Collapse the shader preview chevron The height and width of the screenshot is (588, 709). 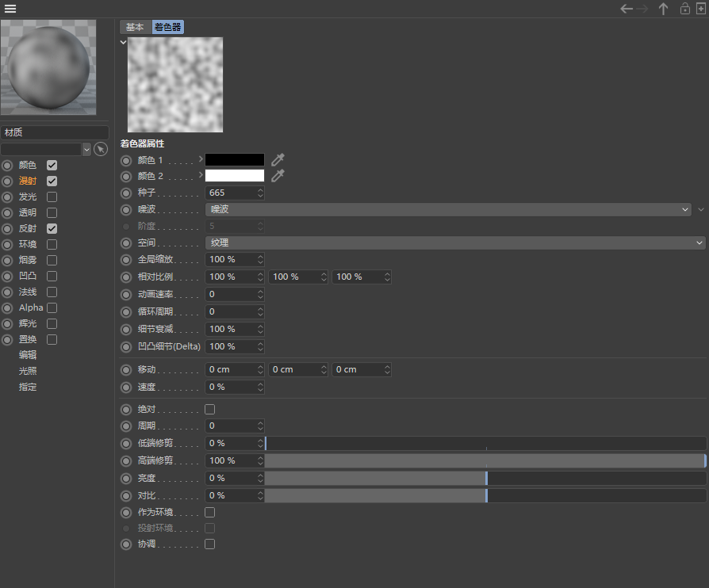(x=123, y=42)
